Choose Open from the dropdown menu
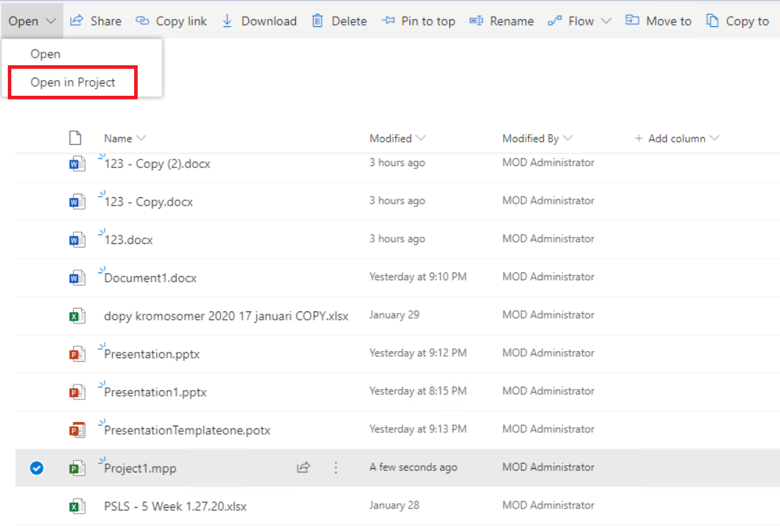 tap(45, 54)
